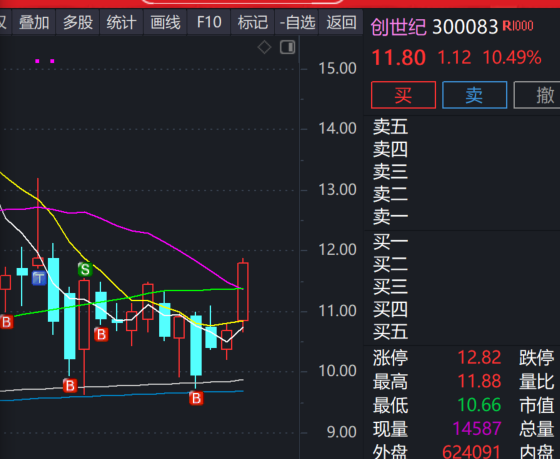Screen dimensions: 560x459
Task: Click the 15.00 price axis label
Action: click(337, 68)
